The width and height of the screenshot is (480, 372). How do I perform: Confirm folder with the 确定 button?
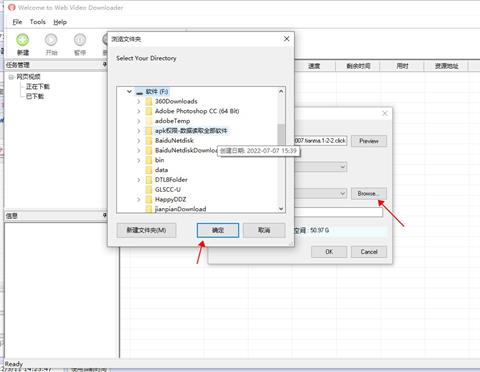(x=218, y=230)
